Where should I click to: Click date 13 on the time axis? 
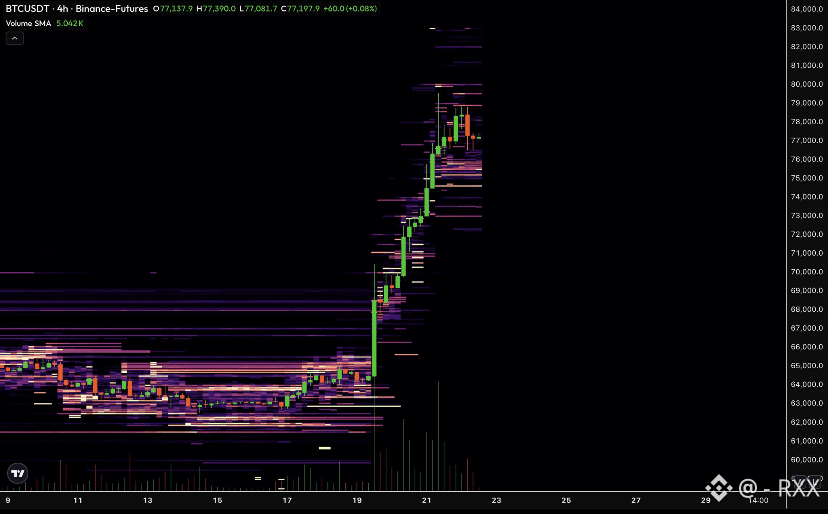click(147, 500)
